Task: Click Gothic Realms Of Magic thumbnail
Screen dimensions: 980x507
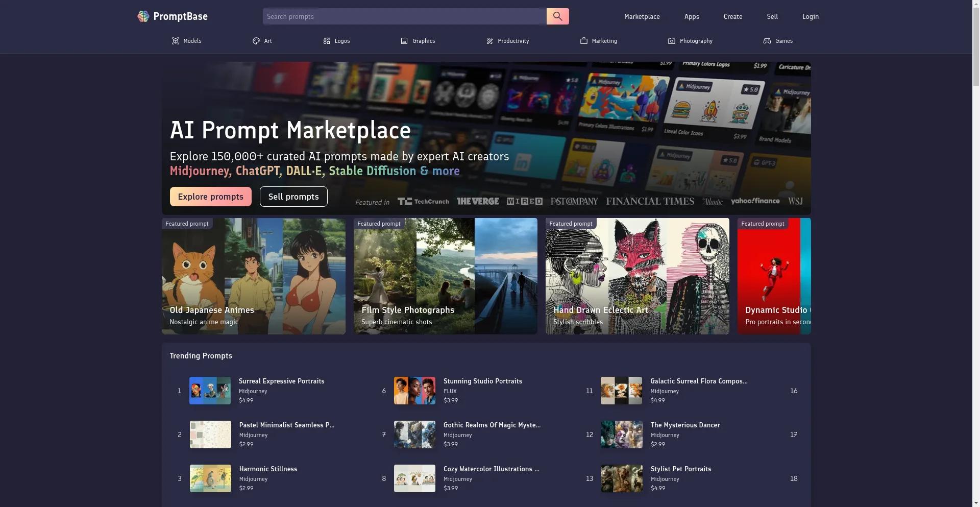Action: [x=414, y=434]
